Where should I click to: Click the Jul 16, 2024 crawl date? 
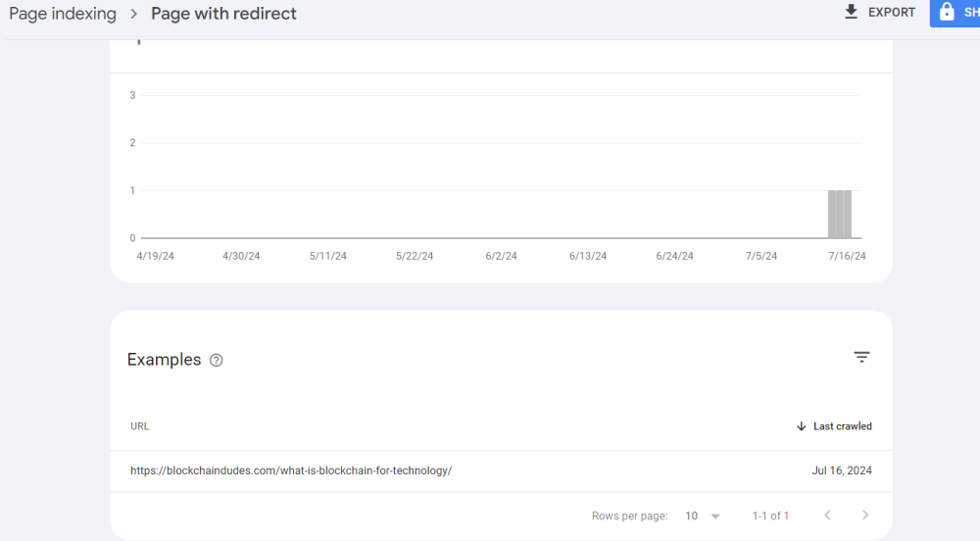point(842,470)
